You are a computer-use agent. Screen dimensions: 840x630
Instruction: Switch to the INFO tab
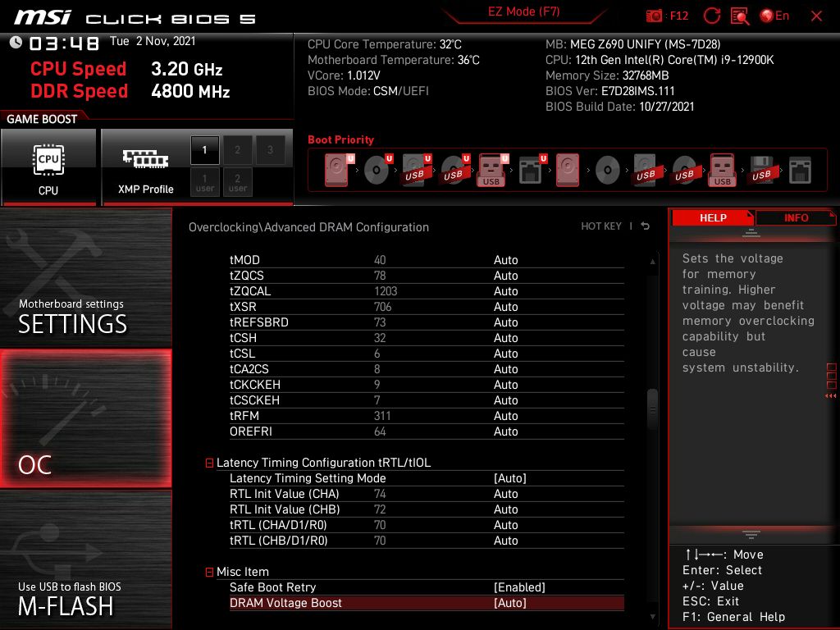pos(796,218)
